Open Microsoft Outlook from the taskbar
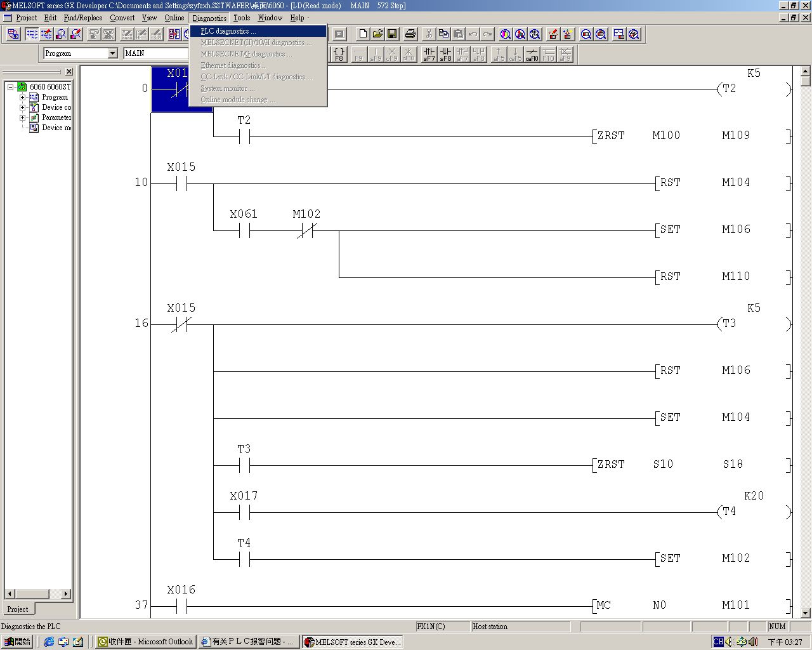This screenshot has width=812, height=650. pyautogui.click(x=145, y=642)
